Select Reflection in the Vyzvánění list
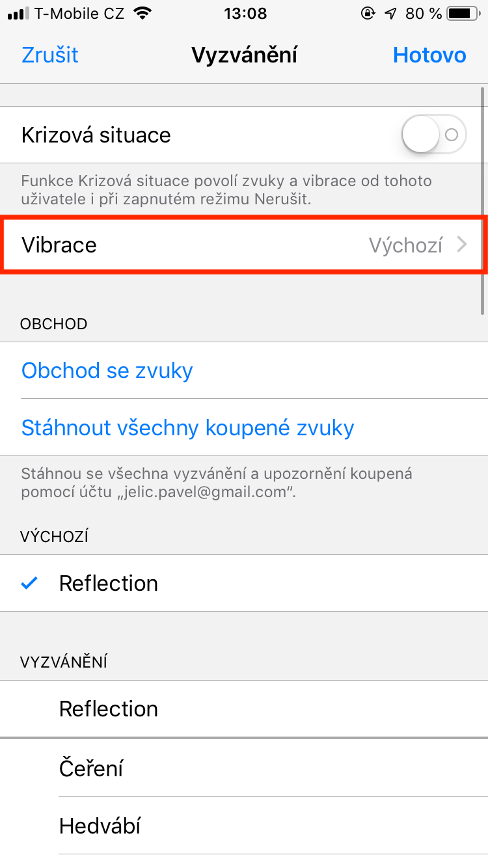488x868 pixels. coord(109,709)
